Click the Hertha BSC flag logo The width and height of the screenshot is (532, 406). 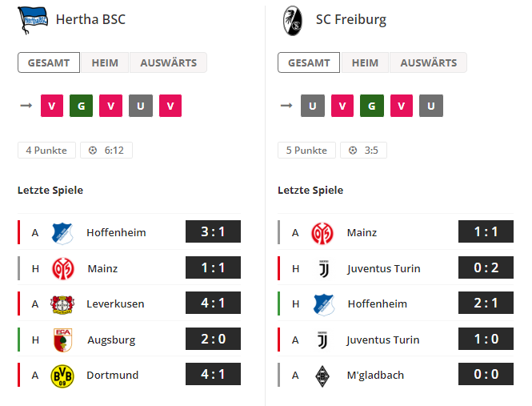33,20
